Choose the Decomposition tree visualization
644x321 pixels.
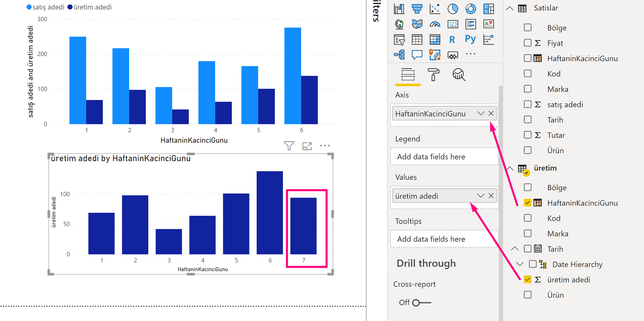click(399, 55)
